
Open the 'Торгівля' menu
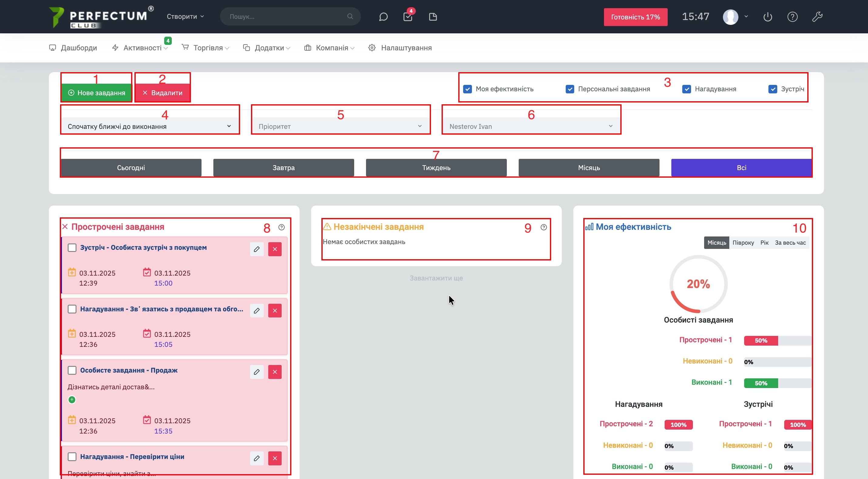click(208, 48)
